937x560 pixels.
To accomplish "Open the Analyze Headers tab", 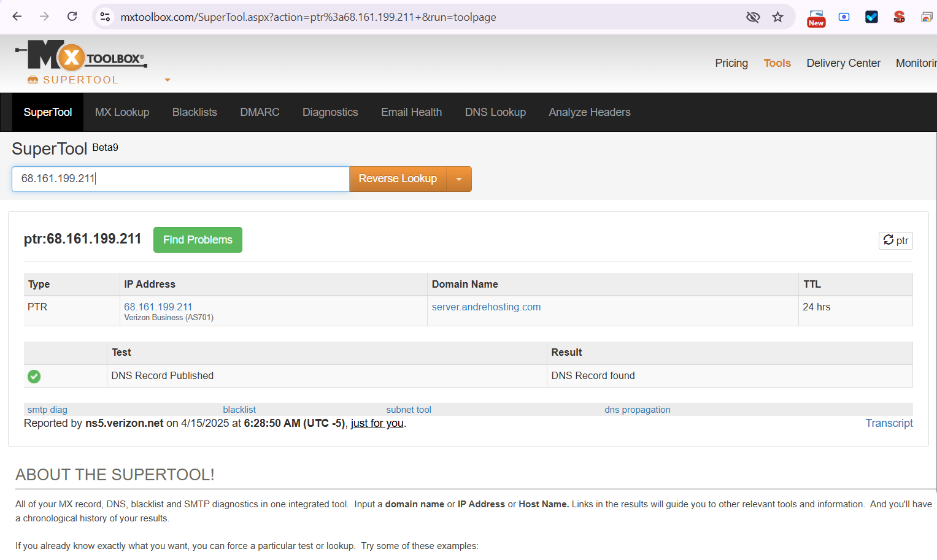I will pyautogui.click(x=590, y=112).
